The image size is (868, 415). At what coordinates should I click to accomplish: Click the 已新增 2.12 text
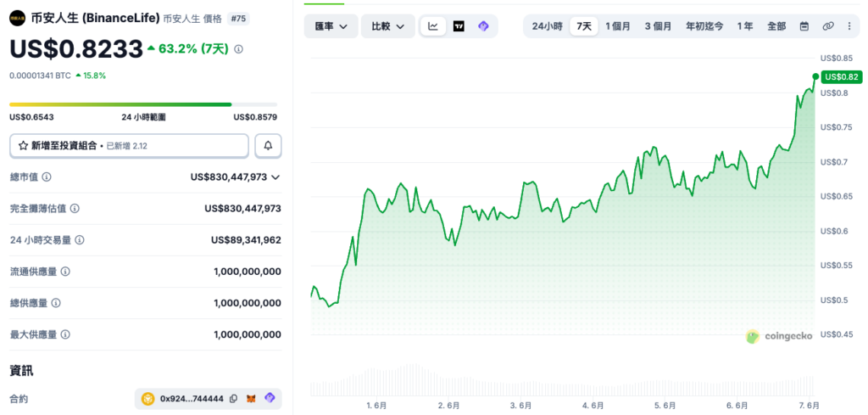(x=127, y=146)
